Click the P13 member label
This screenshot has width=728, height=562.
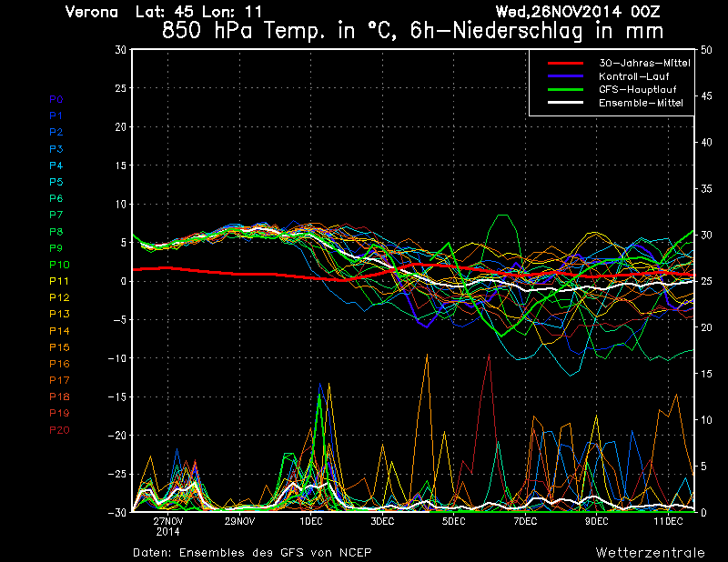(59, 314)
